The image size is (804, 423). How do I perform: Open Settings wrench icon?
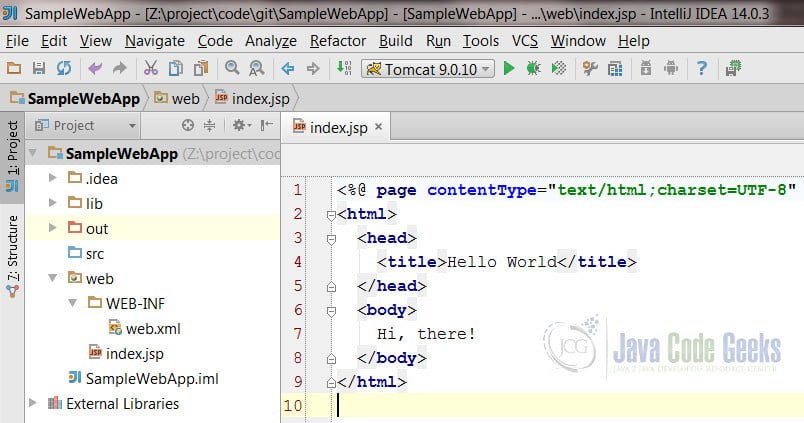tap(590, 68)
